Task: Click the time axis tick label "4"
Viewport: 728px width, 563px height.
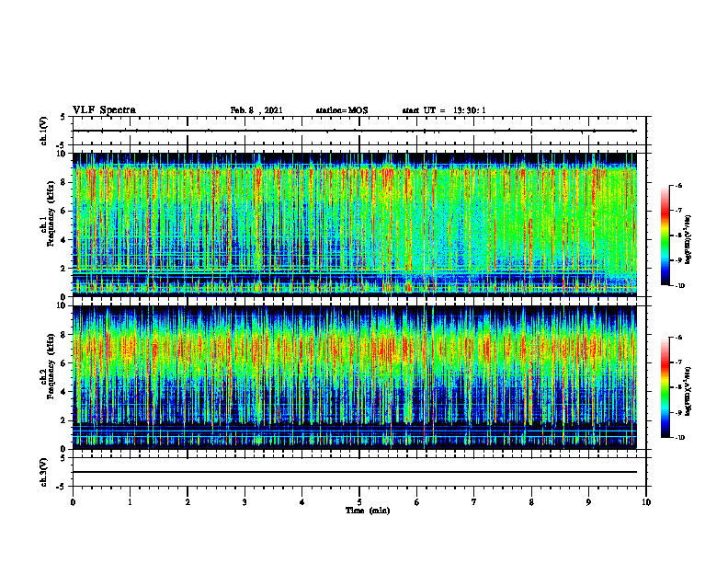Action: [x=302, y=502]
